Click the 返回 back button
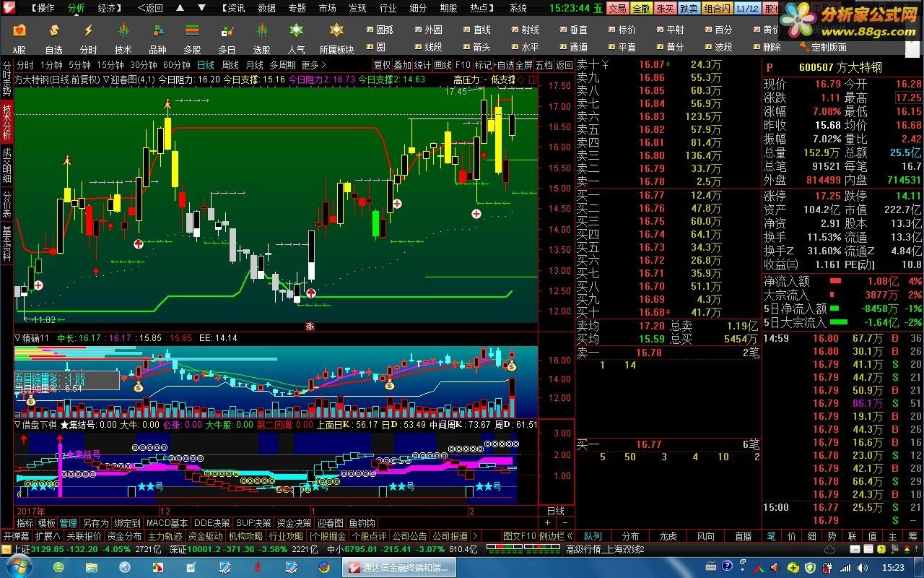 click(565, 65)
